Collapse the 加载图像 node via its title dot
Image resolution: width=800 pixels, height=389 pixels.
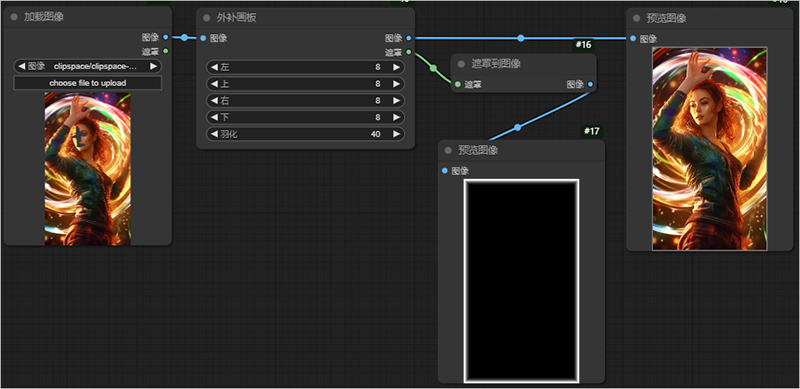14,17
